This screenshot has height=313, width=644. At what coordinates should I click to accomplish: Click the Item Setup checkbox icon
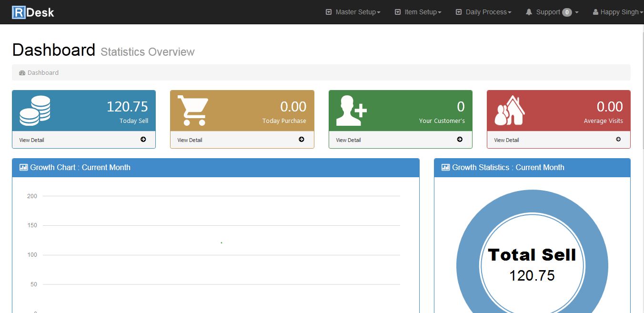coord(398,12)
